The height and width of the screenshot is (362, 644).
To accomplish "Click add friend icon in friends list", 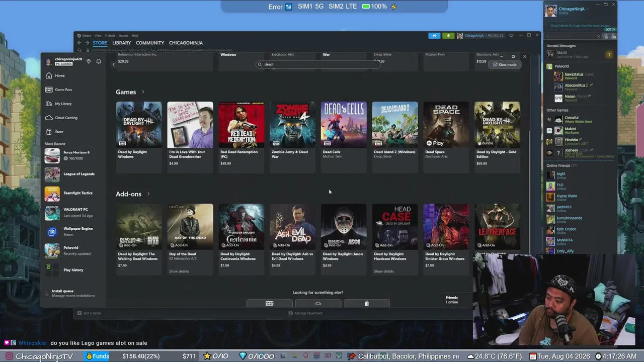I will tap(614, 36).
